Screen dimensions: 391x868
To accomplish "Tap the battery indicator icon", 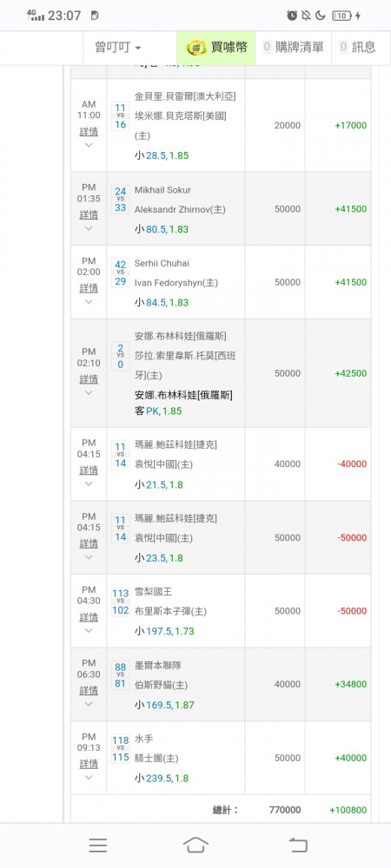I will [x=341, y=16].
